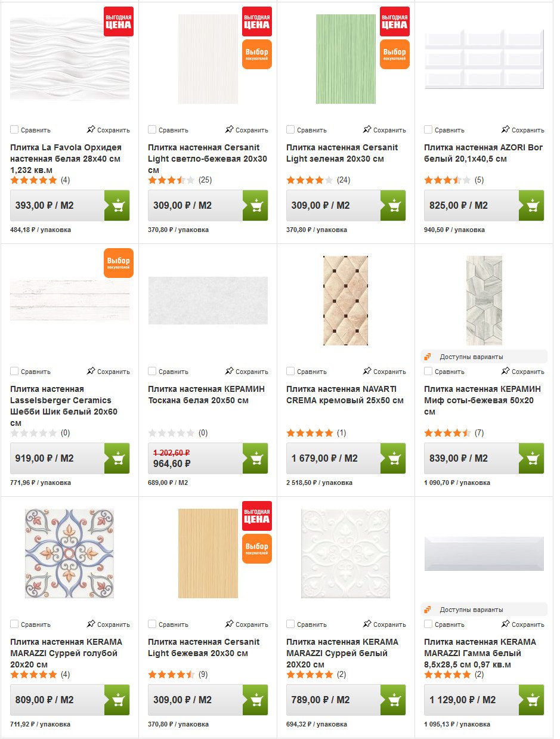The image size is (560, 739).
Task: Add NAVARTI CREMA tile to cart
Action: coord(393,459)
